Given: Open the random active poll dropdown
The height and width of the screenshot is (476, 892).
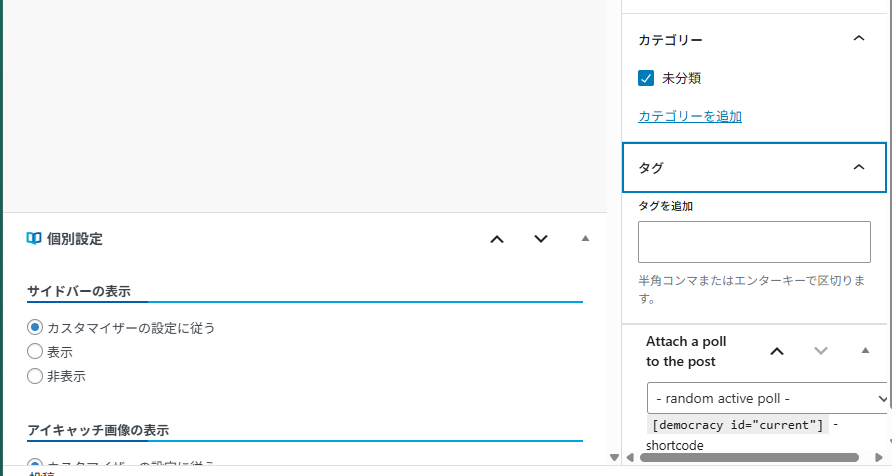Looking at the screenshot, I should click(x=768, y=398).
